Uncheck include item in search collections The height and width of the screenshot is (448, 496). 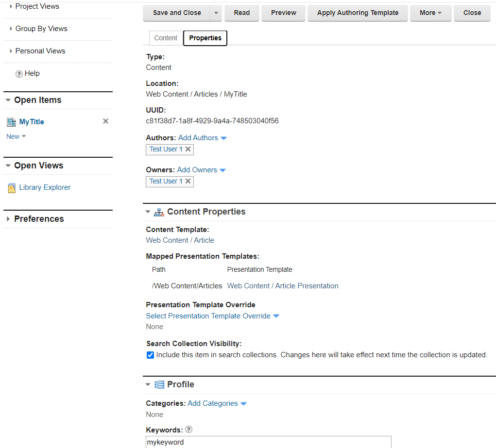click(x=150, y=355)
